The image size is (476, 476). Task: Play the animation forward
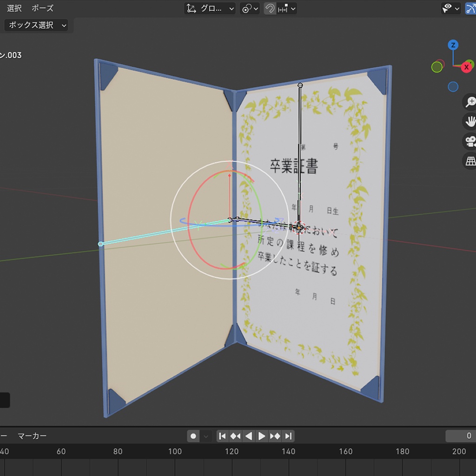point(262,436)
